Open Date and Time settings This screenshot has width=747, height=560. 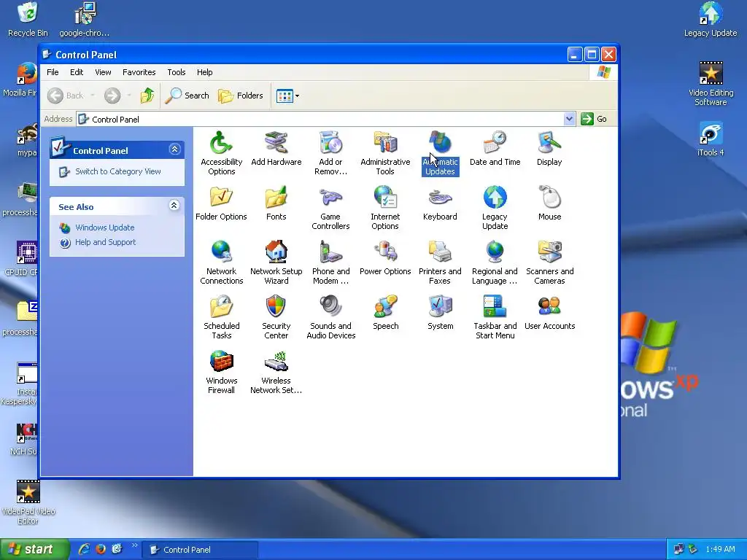(495, 149)
